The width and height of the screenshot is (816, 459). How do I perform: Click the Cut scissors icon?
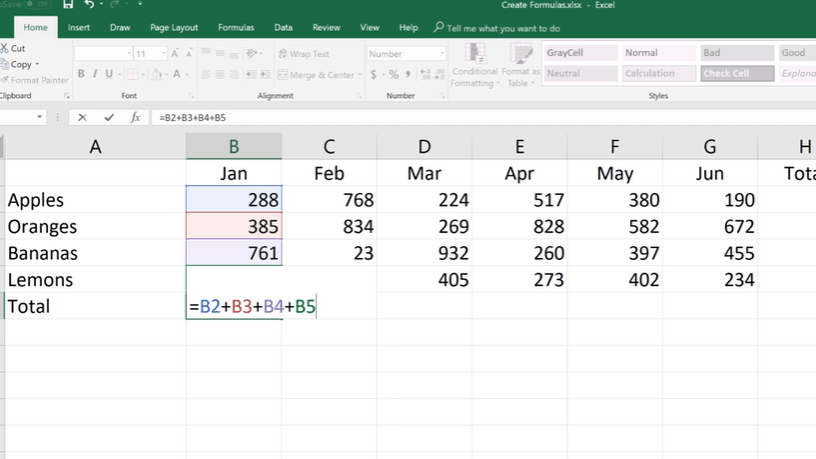pos(5,48)
